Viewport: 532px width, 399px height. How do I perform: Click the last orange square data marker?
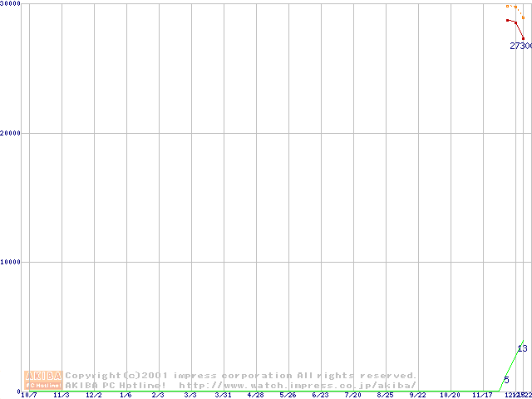pyautogui.click(x=522, y=16)
